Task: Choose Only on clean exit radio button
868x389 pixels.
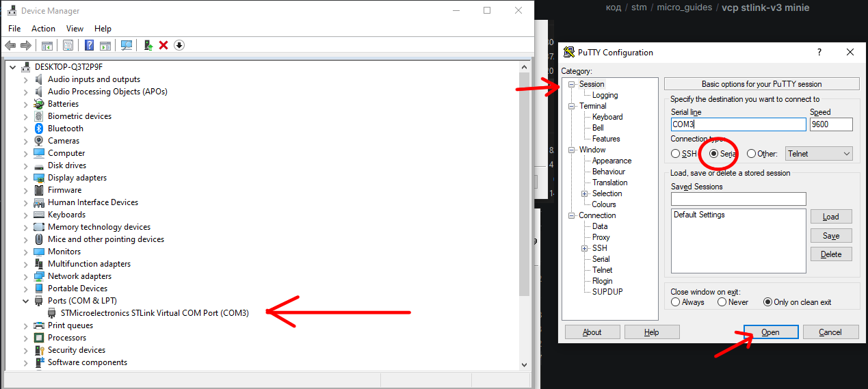Action: coord(767,302)
